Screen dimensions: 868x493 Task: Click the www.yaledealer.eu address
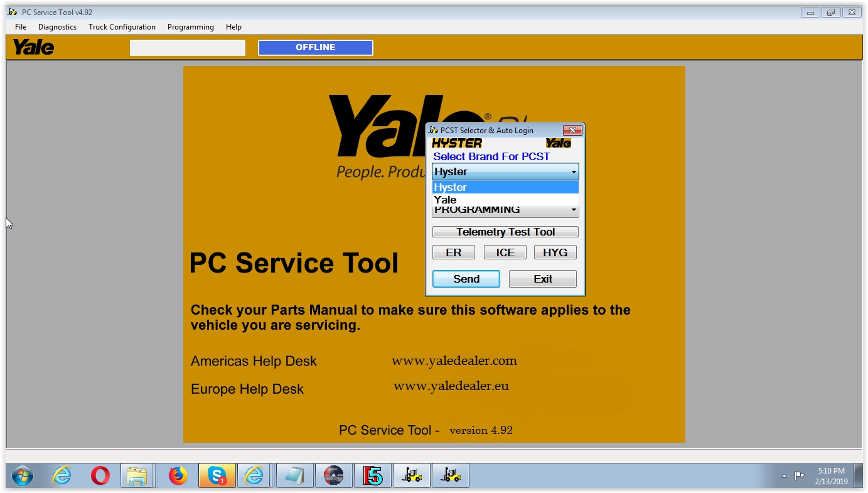click(451, 386)
